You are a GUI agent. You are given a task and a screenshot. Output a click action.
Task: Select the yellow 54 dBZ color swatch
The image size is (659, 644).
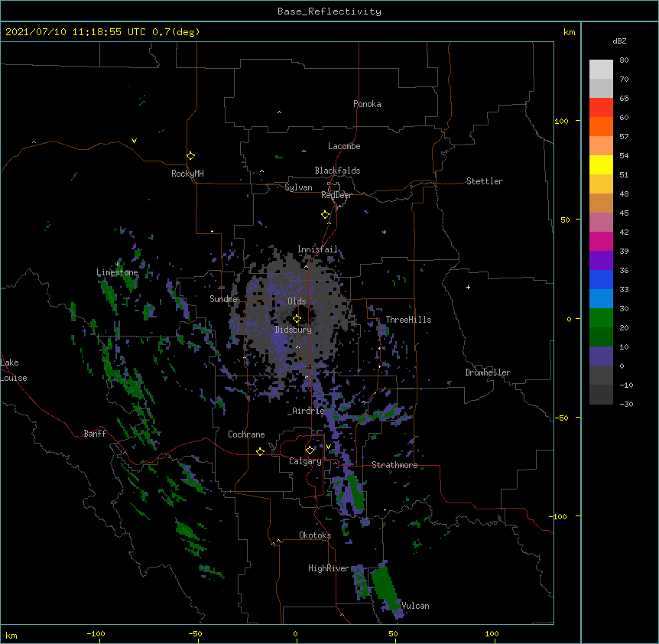601,164
